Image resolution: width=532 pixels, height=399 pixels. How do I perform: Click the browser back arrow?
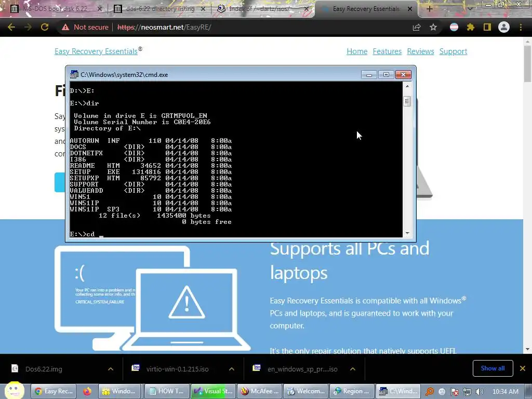[11, 27]
